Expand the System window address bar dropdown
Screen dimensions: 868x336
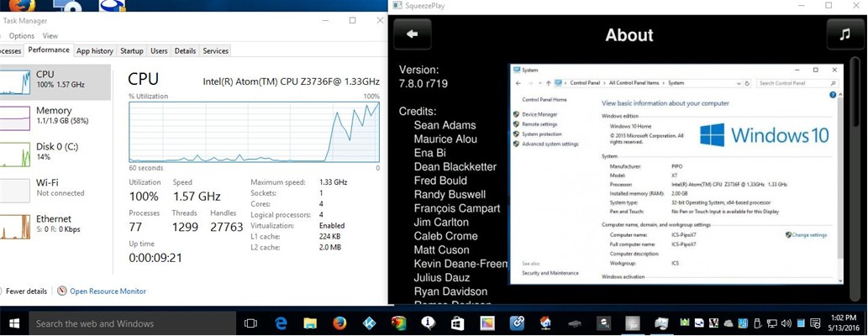click(x=739, y=83)
